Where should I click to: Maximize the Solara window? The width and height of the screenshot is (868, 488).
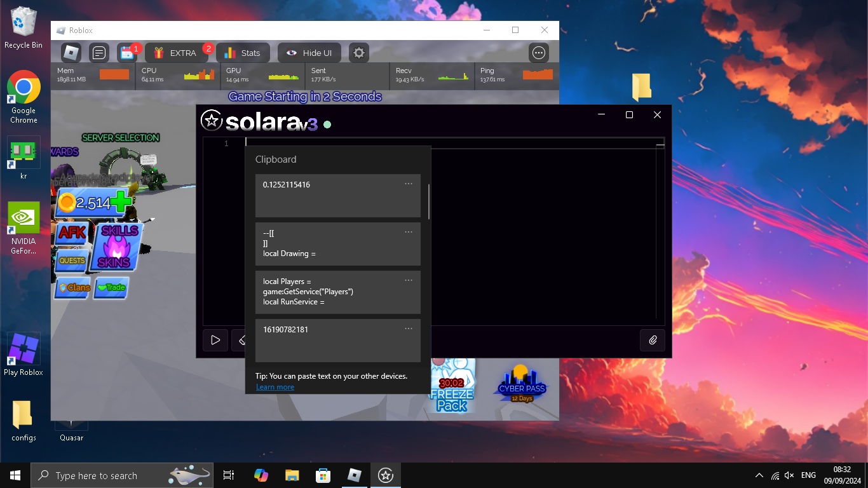tap(629, 115)
